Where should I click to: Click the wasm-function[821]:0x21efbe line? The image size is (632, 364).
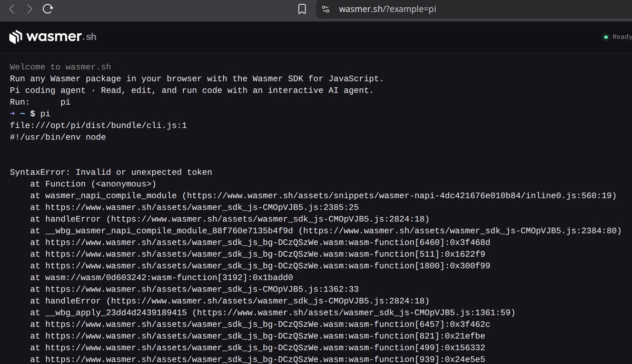258,336
